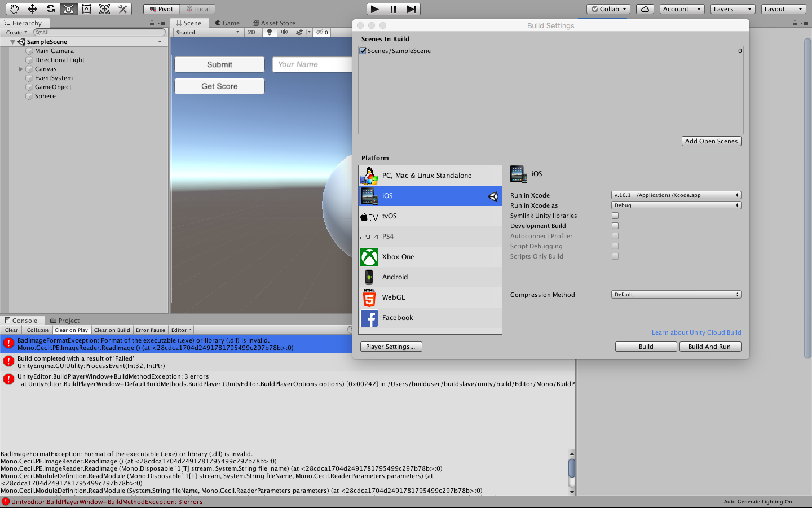
Task: Select PC, Mac & Linux Standalone platform
Action: [x=430, y=176]
